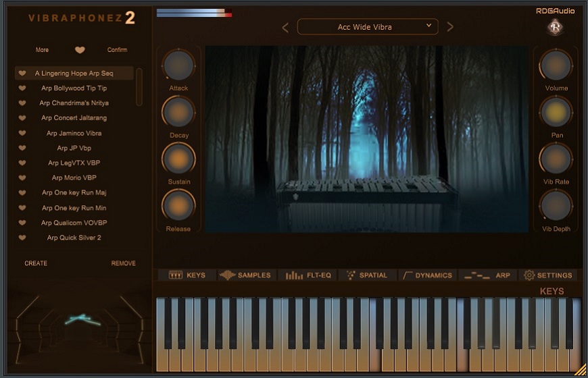The height and width of the screenshot is (378, 588).
Task: Click the vibraphone forest image
Action: point(367,139)
